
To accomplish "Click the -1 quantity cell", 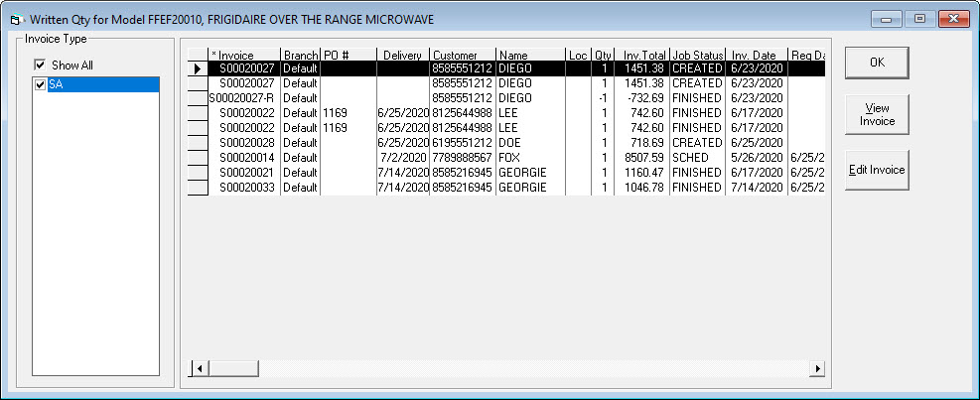I will (603, 98).
